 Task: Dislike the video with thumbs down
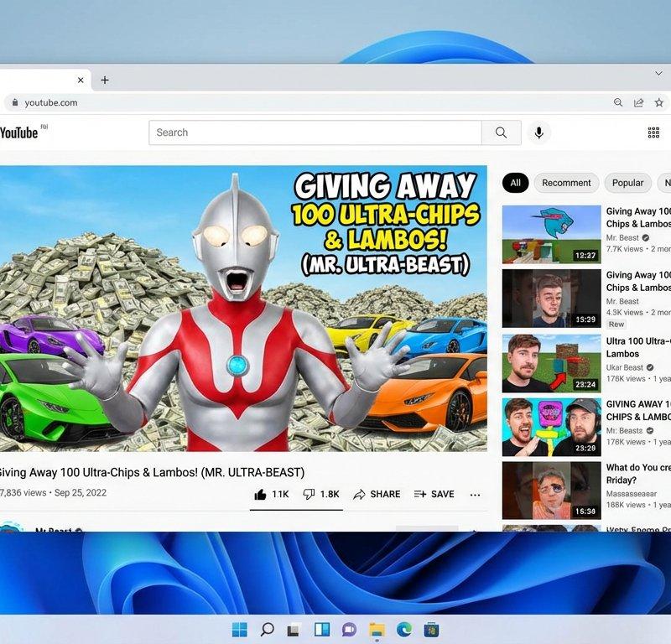(321, 494)
